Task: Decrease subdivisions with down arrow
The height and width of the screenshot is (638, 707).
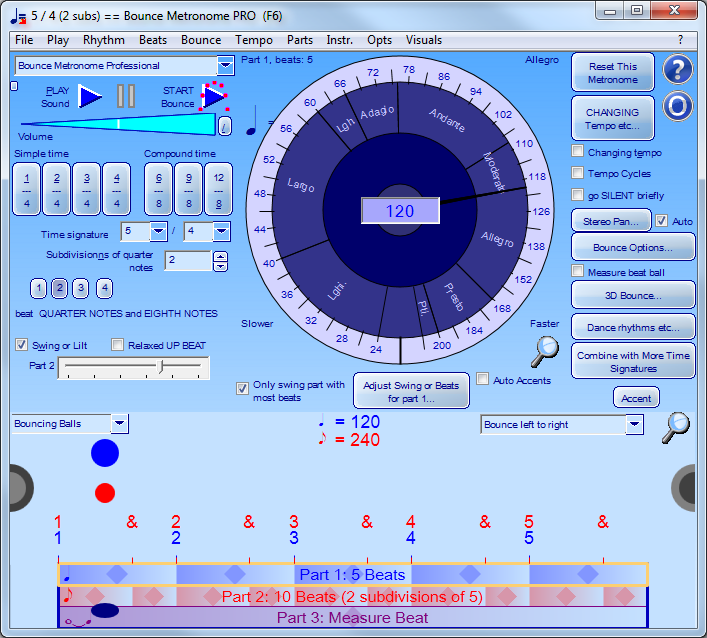Action: click(220, 266)
